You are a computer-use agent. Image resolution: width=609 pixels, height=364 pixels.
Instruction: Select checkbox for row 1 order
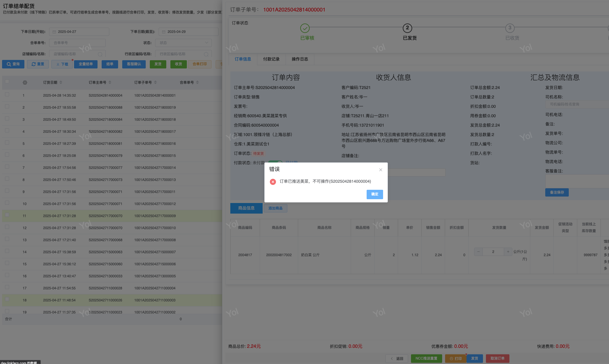[x=7, y=94]
